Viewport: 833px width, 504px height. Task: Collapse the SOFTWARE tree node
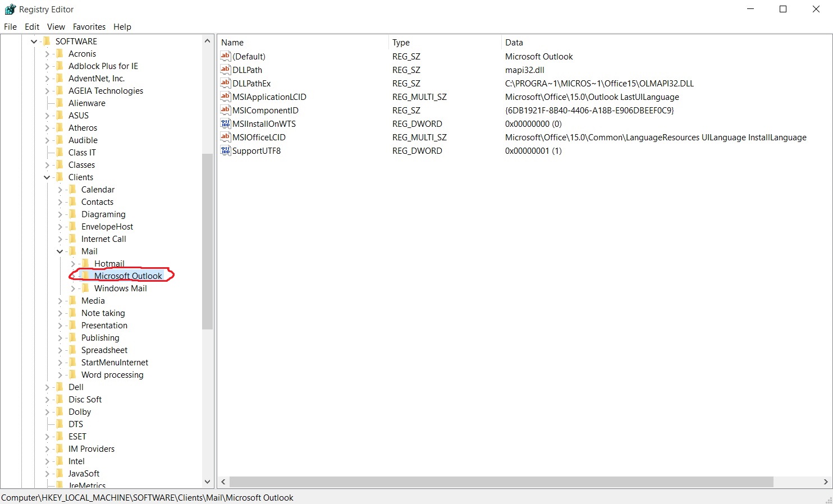(x=34, y=42)
